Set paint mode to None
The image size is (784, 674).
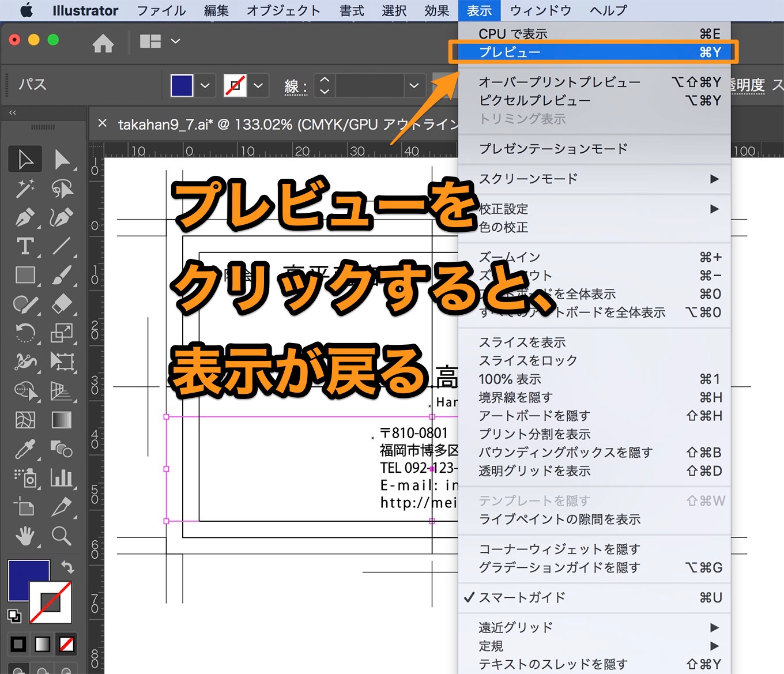click(x=67, y=644)
